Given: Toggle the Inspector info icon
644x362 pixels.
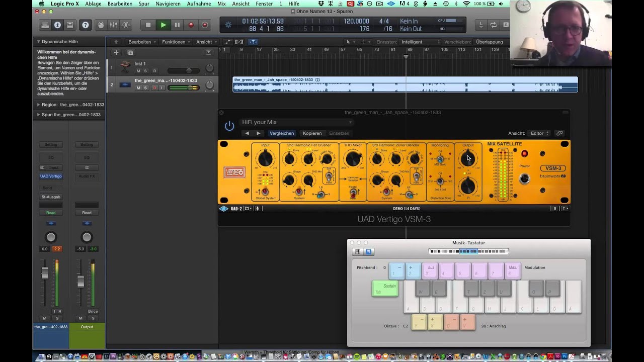Looking at the screenshot, I should [x=57, y=25].
